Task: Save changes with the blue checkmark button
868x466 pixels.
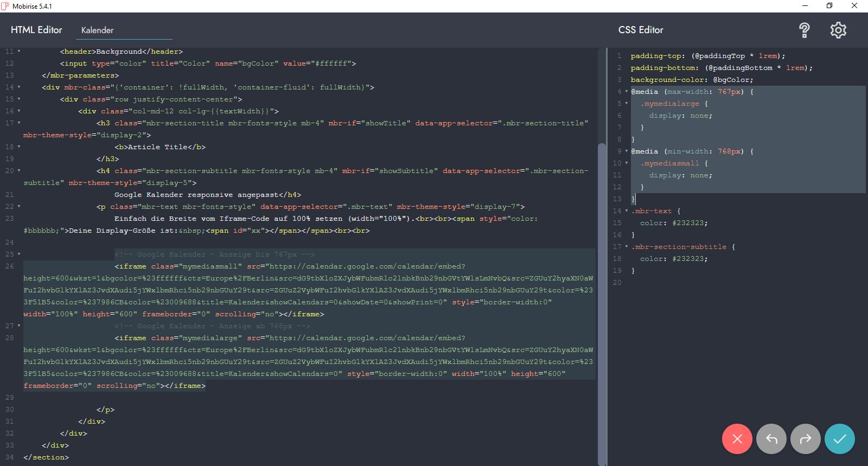Action: click(x=839, y=438)
